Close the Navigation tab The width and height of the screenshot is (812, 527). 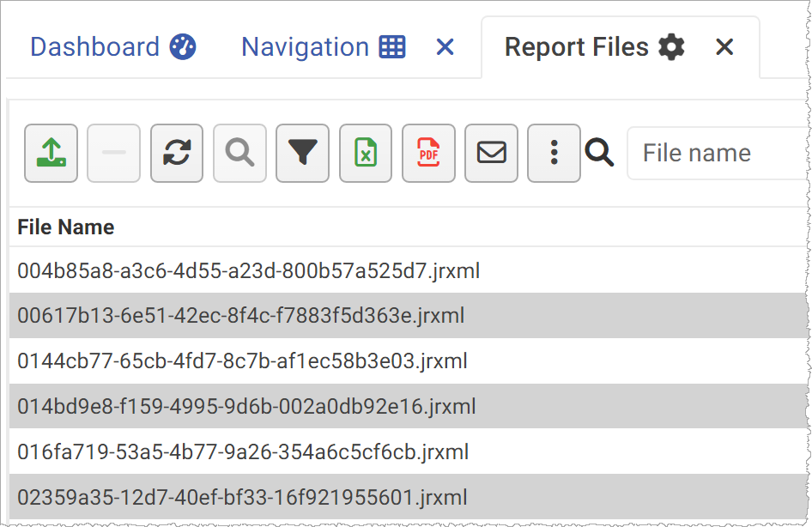[445, 47]
